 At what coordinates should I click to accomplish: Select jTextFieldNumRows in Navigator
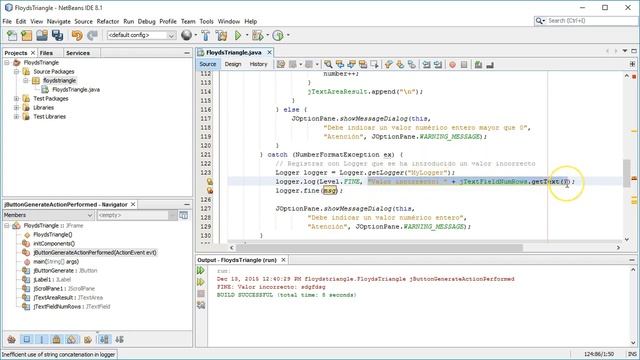[x=72, y=307]
